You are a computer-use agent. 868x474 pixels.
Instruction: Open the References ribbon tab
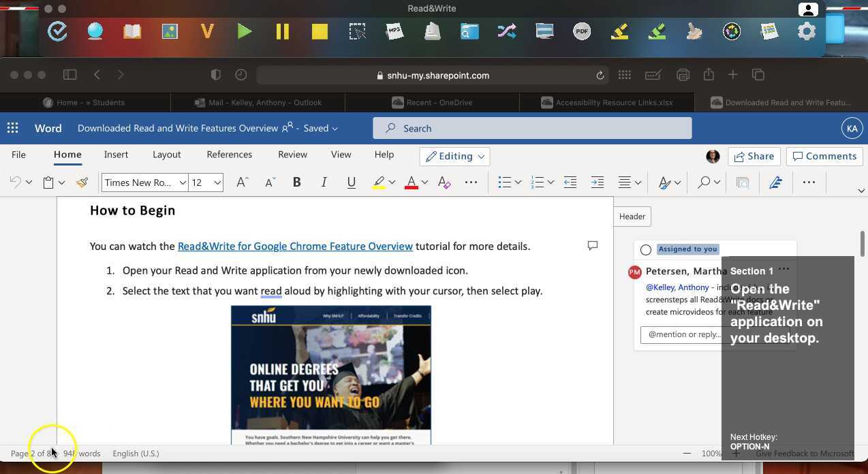pos(229,155)
